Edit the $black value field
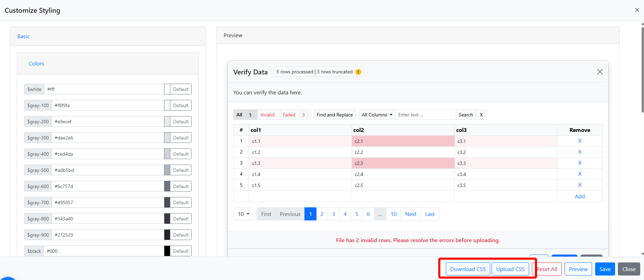 pos(104,251)
